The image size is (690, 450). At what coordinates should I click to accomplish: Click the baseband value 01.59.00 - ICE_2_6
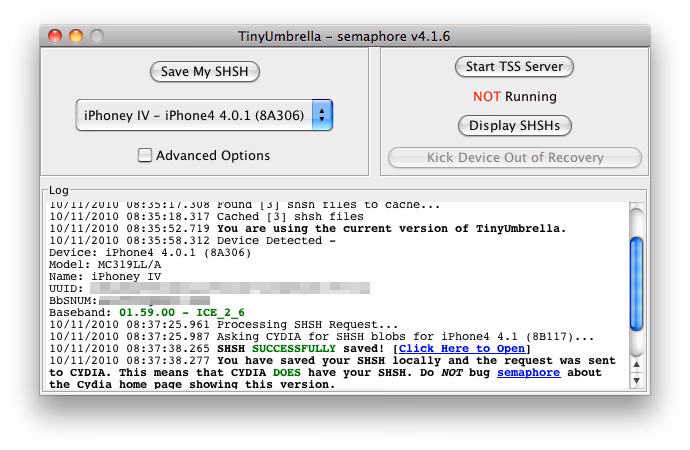(x=182, y=312)
